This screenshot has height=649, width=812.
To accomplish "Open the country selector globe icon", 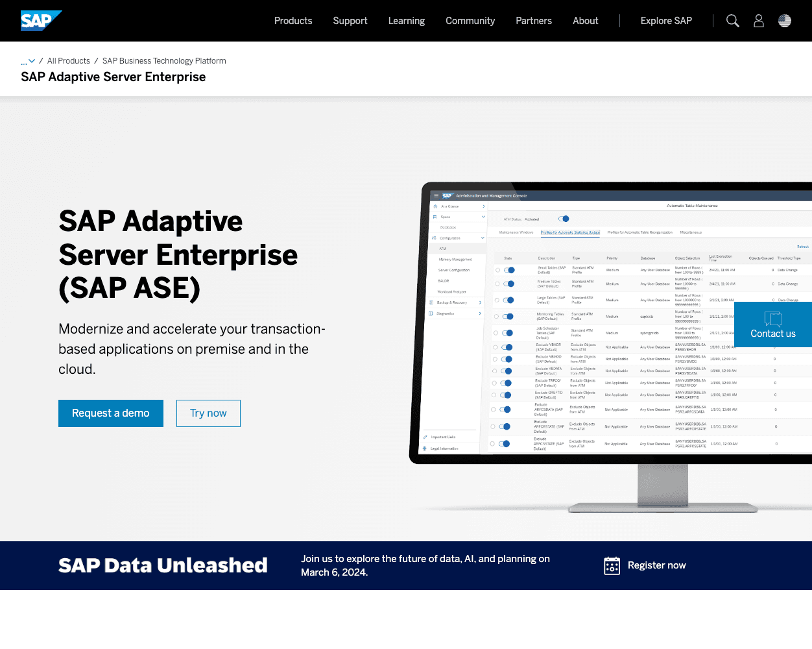I will (785, 21).
